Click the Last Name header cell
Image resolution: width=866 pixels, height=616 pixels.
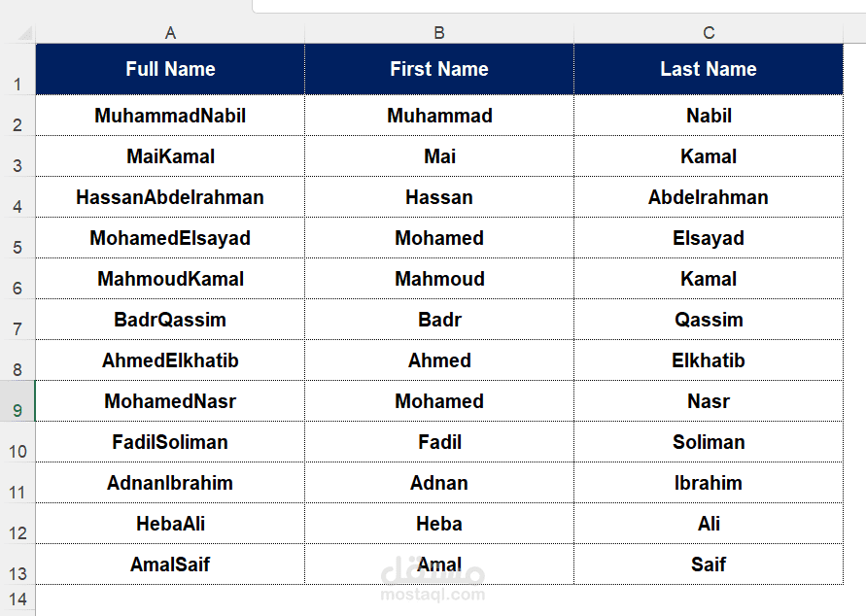(x=709, y=69)
